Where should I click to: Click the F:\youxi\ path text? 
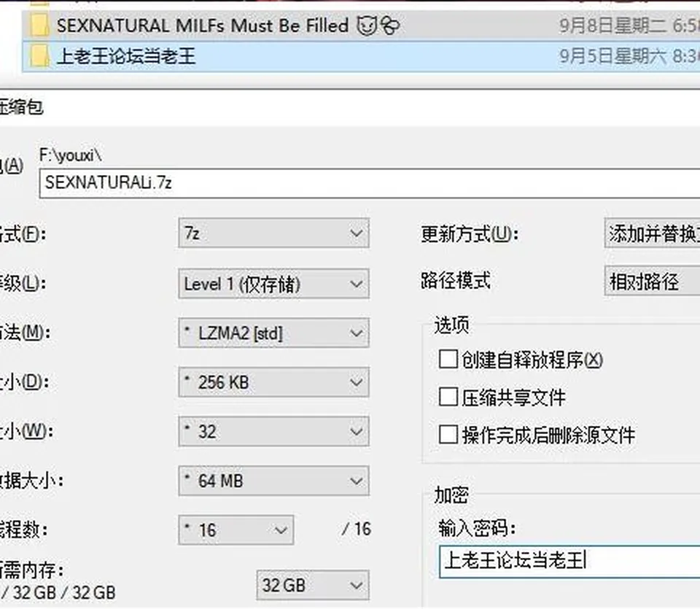[71, 155]
